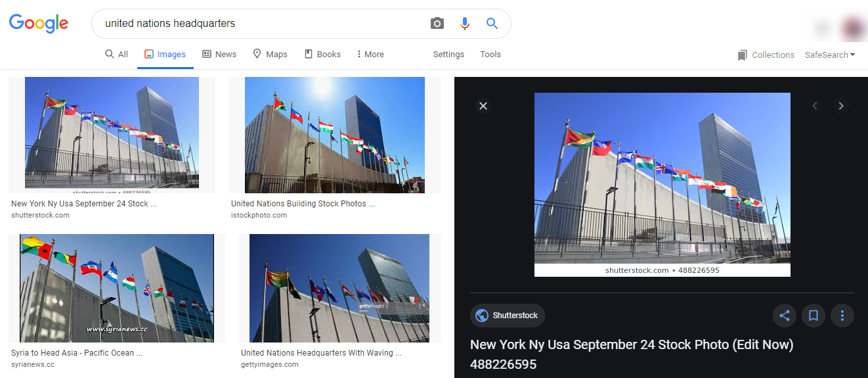Start voice search with microphone icon
This screenshot has height=378, width=868.
465,24
